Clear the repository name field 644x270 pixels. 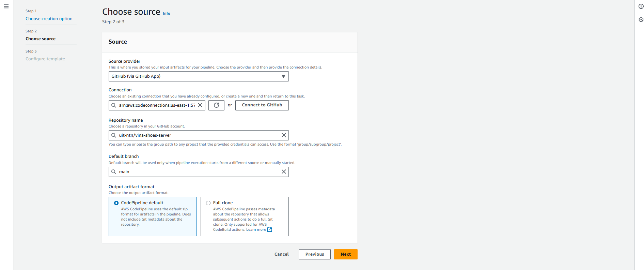(x=284, y=135)
